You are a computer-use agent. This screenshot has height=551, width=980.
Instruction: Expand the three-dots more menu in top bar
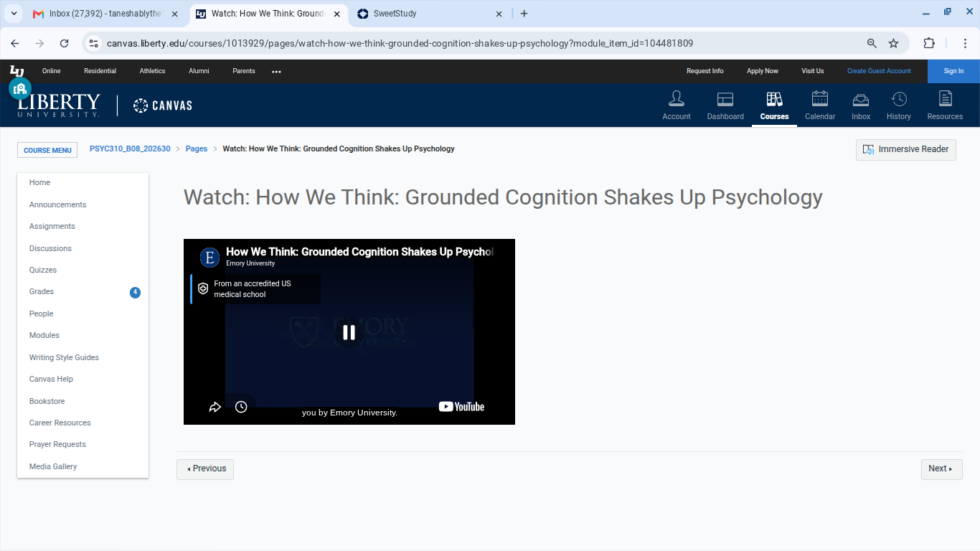coord(276,71)
